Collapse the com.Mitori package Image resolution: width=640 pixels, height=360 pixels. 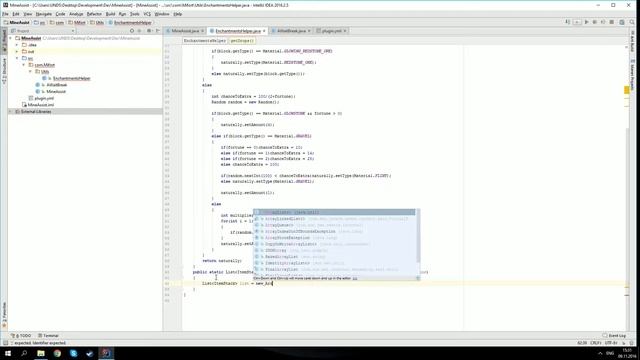24,65
